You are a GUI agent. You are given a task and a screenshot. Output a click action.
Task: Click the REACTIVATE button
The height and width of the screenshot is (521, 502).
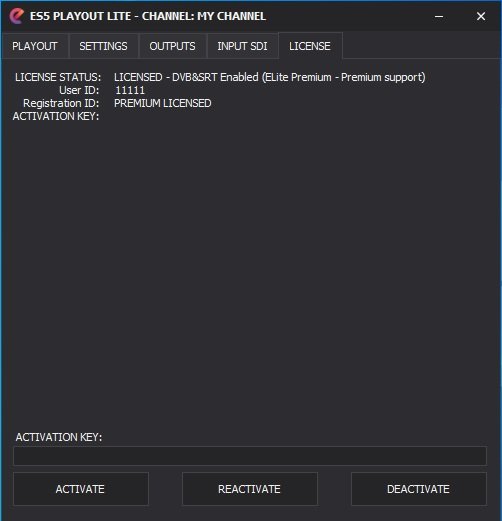coord(249,489)
